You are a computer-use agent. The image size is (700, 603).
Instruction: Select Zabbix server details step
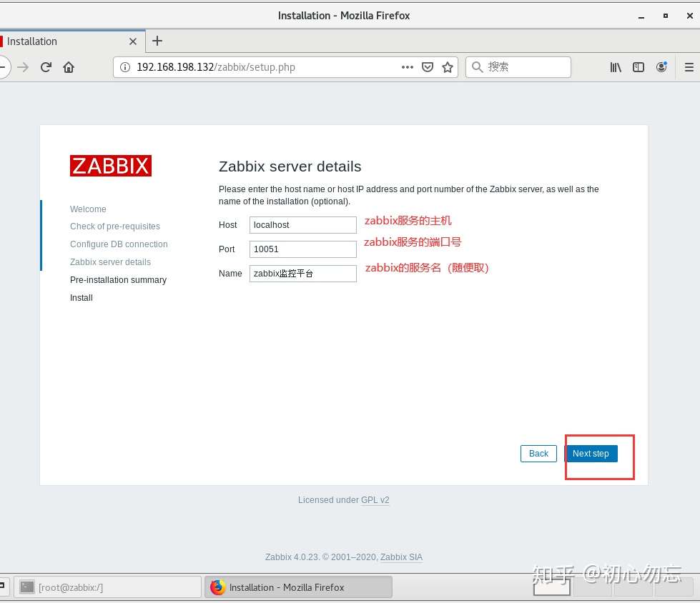pos(110,262)
